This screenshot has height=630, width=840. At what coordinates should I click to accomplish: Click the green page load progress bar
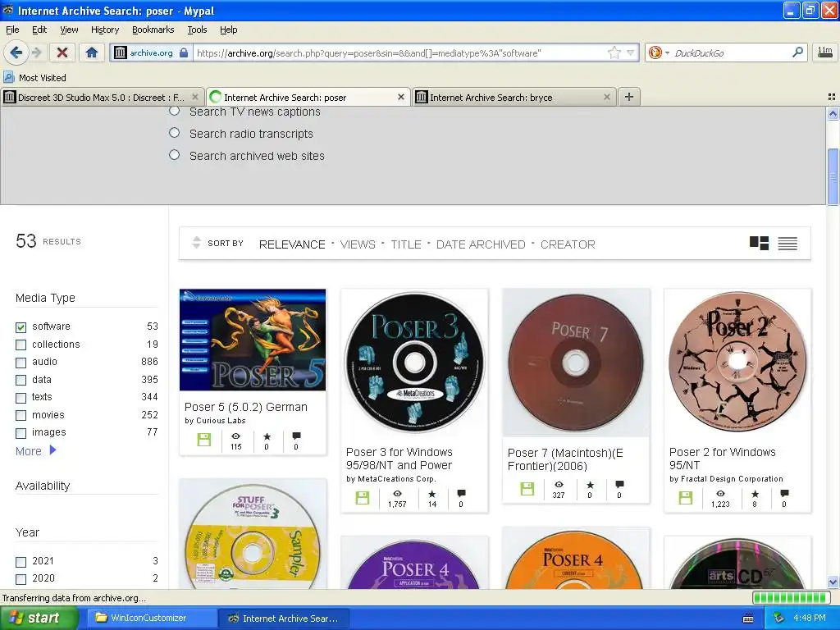tap(791, 598)
